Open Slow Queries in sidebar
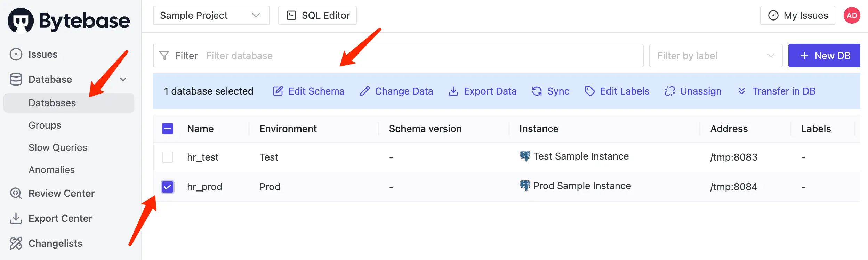Image resolution: width=868 pixels, height=260 pixels. coord(58,147)
